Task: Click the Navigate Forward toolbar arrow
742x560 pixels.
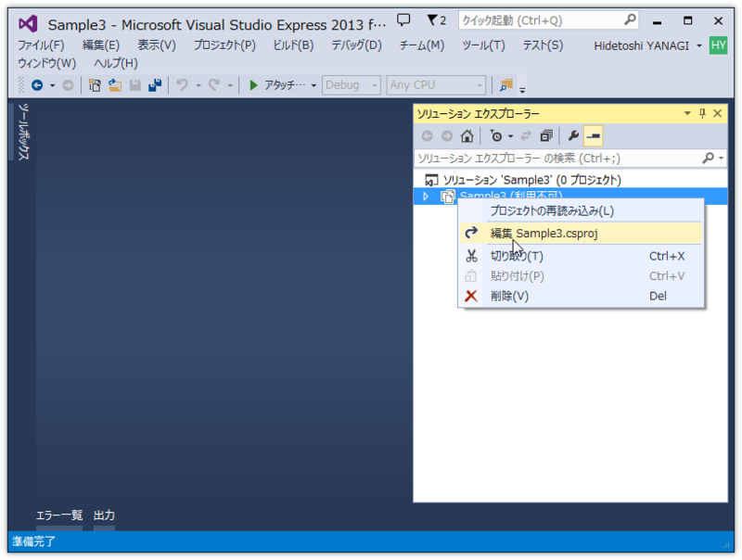Action: tap(68, 85)
